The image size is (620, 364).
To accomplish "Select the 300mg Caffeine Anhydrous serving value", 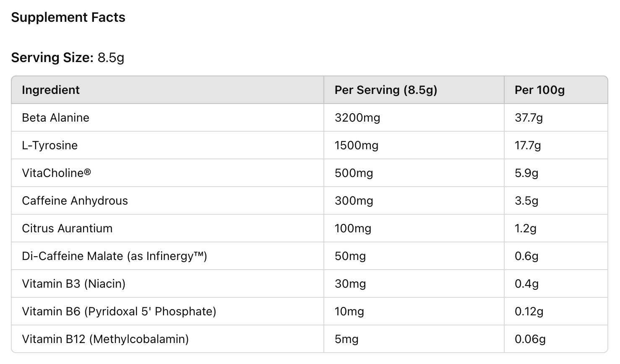I will (x=354, y=201).
